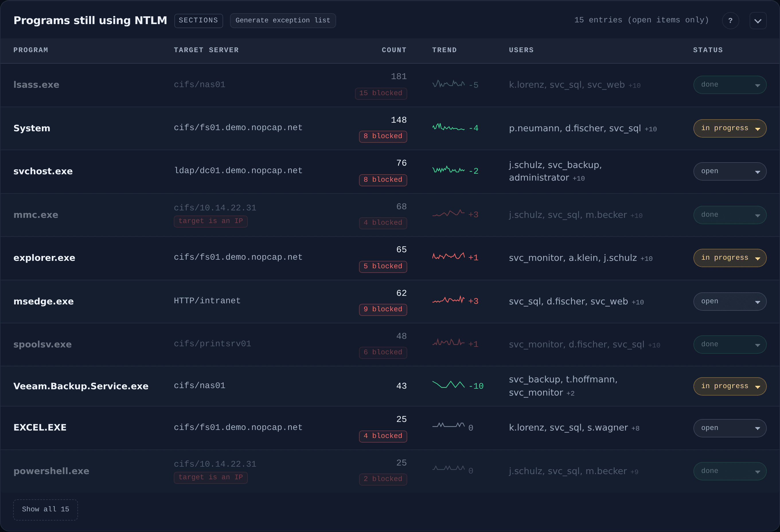Click the trend sparkline for svchost.exe
780x532 pixels.
[x=448, y=170]
